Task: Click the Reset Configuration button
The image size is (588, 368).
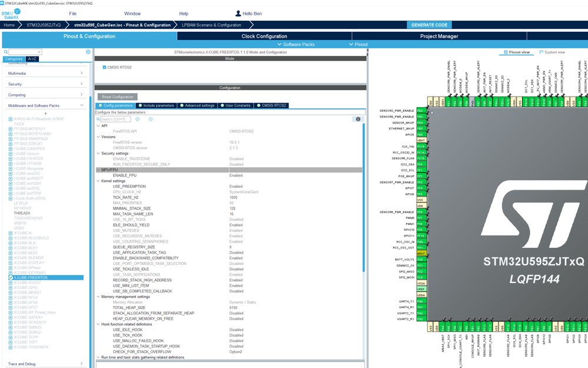Action: pos(117,97)
